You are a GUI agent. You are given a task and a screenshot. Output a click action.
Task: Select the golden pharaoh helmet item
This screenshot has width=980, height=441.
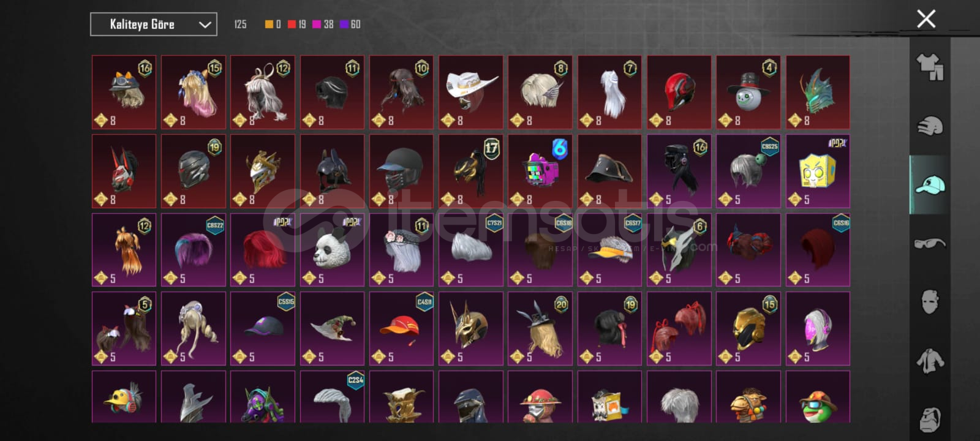[x=471, y=329]
